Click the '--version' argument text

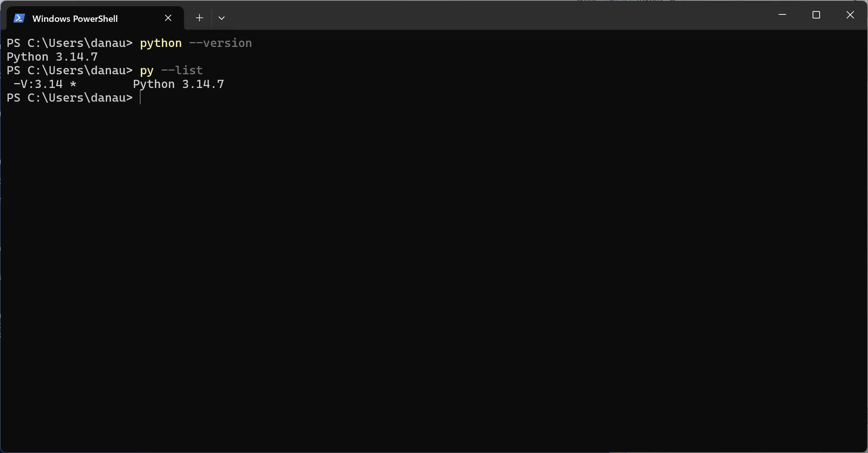[x=221, y=43]
